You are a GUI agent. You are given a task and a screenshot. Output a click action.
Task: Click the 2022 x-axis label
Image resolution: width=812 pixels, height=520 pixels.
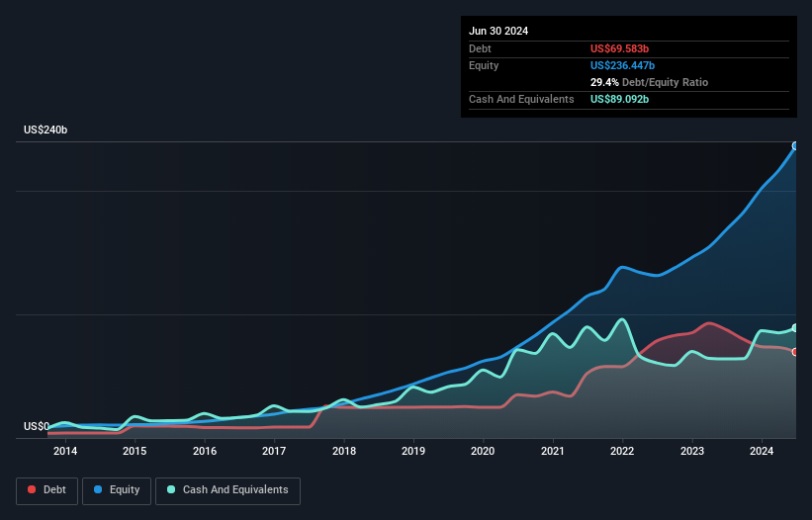coord(622,451)
